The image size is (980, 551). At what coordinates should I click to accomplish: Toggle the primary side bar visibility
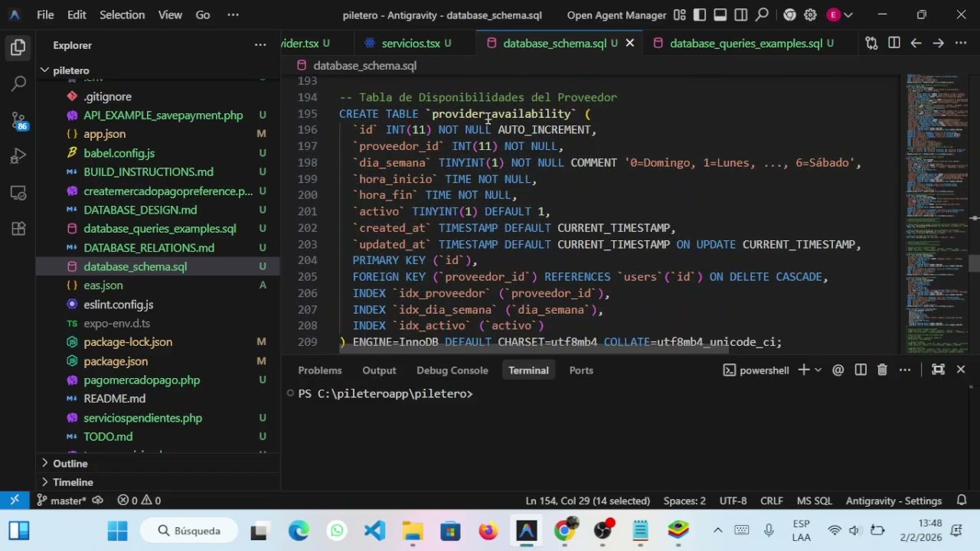(700, 15)
